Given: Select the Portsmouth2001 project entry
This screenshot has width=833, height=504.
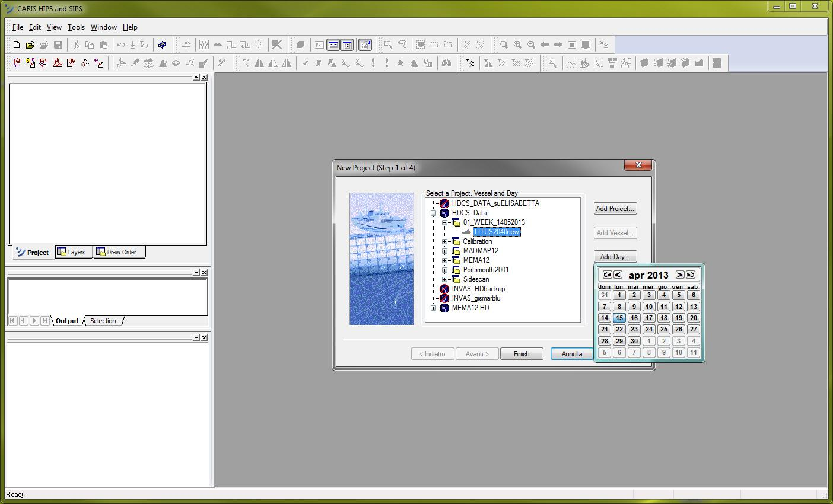Looking at the screenshot, I should [486, 270].
